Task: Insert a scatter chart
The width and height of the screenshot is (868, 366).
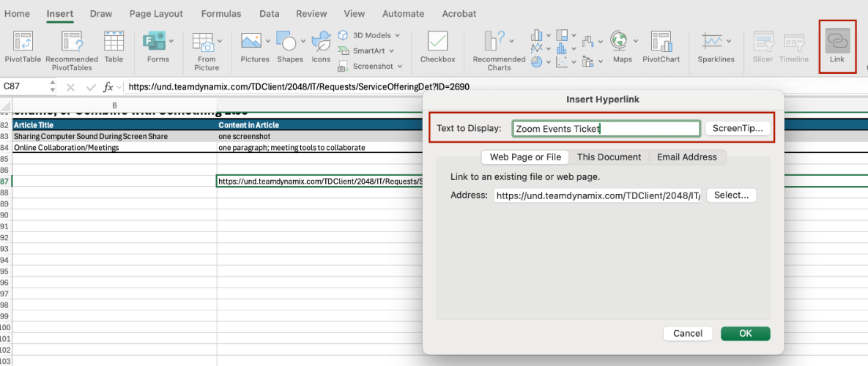Action: [x=562, y=62]
